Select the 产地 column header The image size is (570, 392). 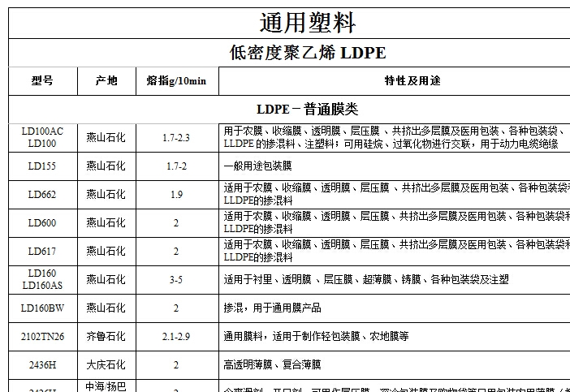click(x=106, y=80)
